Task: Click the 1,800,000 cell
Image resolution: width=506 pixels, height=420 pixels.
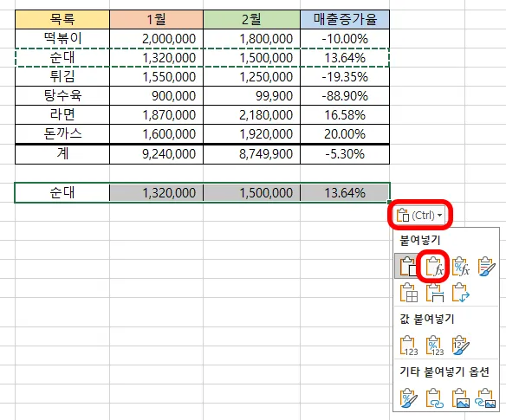Action: [x=252, y=39]
